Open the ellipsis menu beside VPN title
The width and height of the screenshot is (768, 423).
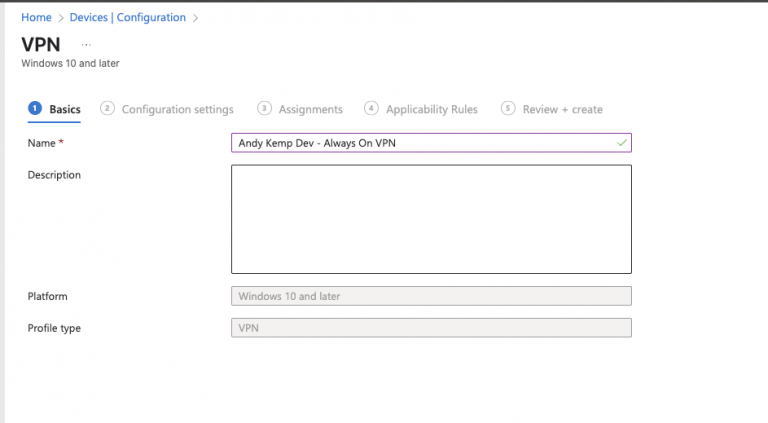pyautogui.click(x=86, y=44)
